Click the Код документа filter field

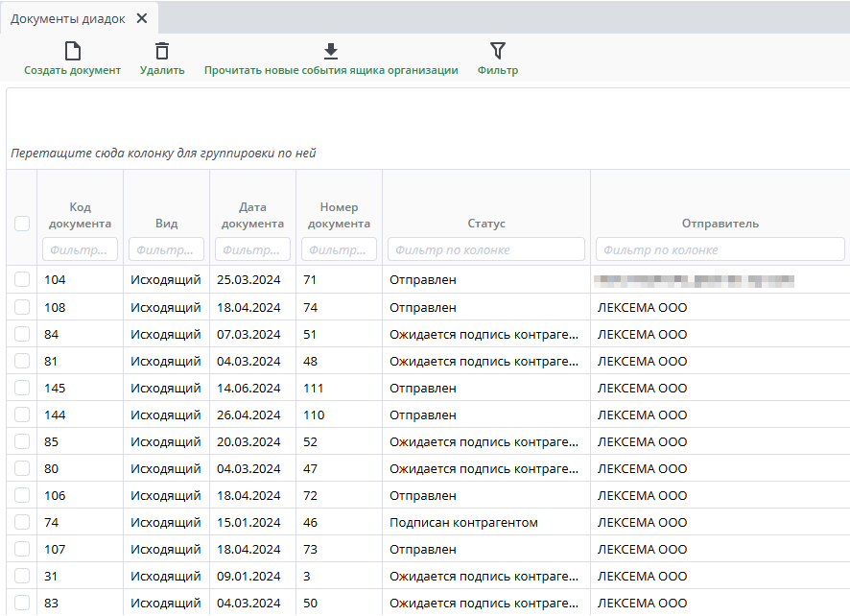pyautogui.click(x=80, y=249)
